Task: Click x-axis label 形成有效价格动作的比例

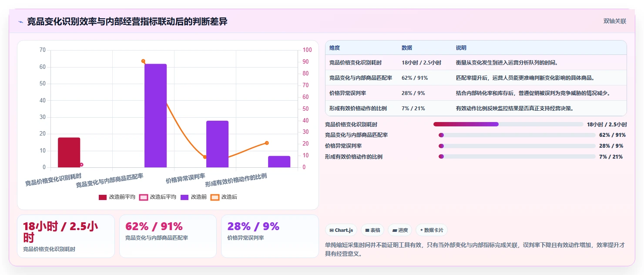Action: (236, 180)
